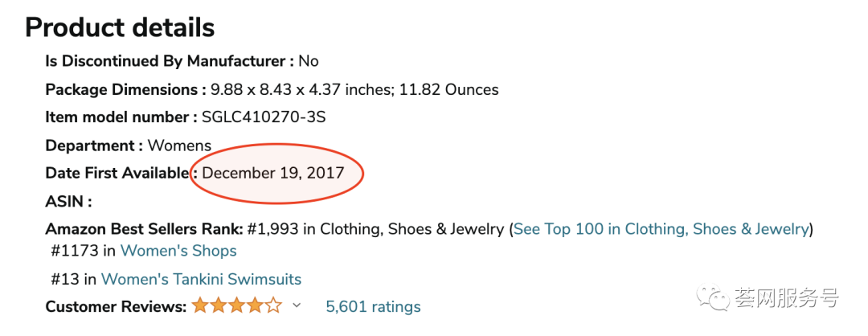Viewport: 868px width, 336px height.
Task: Click the Is Discontinued By Manufacturer label
Action: (x=169, y=61)
